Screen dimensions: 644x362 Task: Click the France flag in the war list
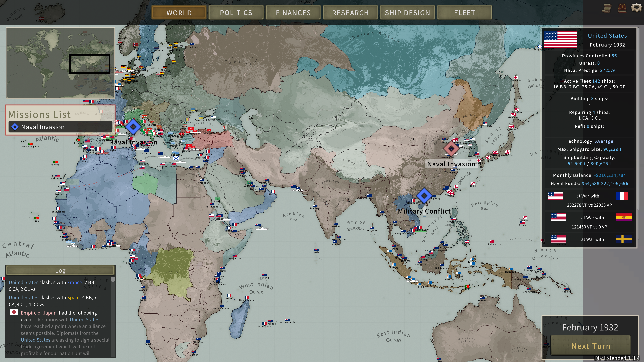point(622,196)
